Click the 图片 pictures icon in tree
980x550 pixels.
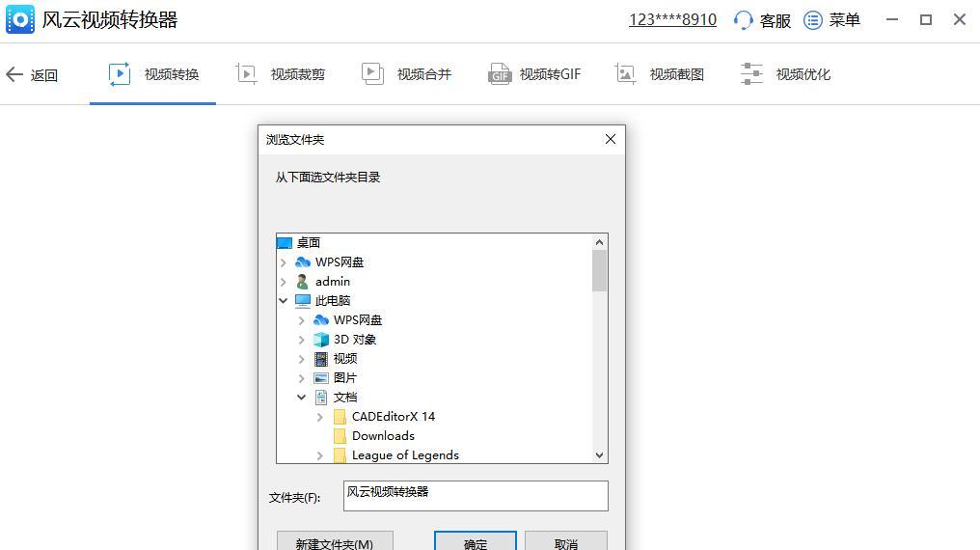321,378
